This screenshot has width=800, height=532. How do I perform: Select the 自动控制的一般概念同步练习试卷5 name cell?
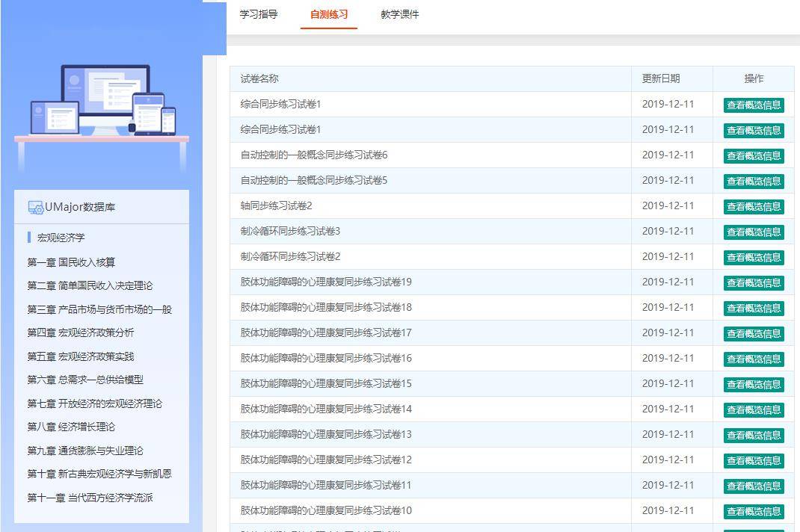(431, 181)
